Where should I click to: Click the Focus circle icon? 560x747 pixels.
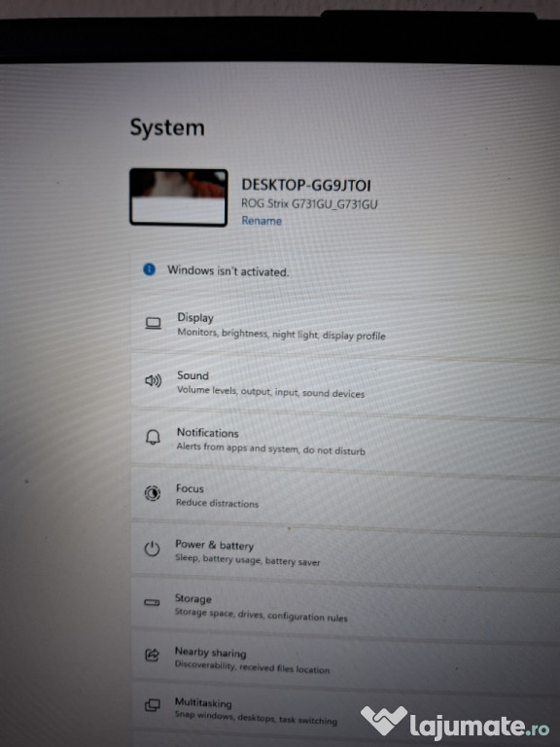coord(153,492)
